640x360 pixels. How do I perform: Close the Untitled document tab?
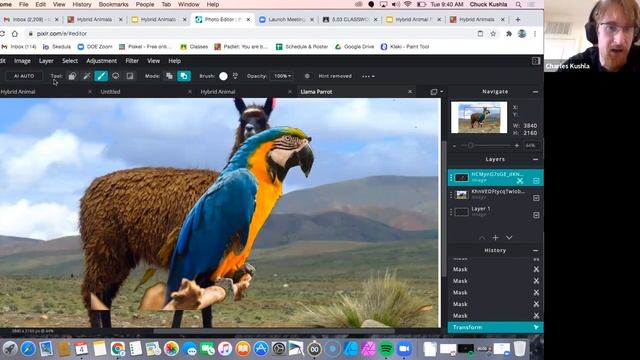pos(190,92)
